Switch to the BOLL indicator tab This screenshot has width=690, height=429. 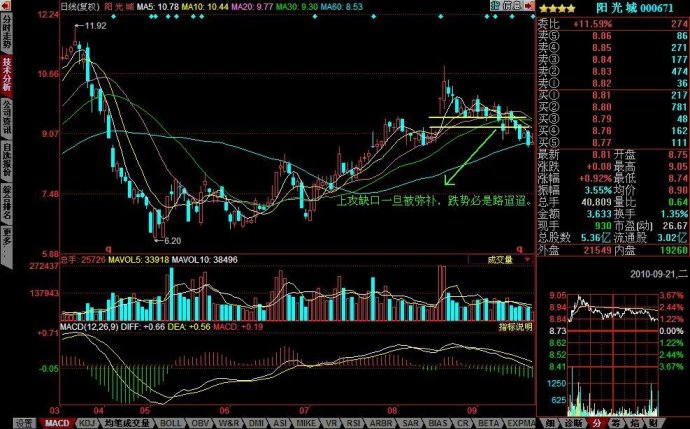[170, 424]
